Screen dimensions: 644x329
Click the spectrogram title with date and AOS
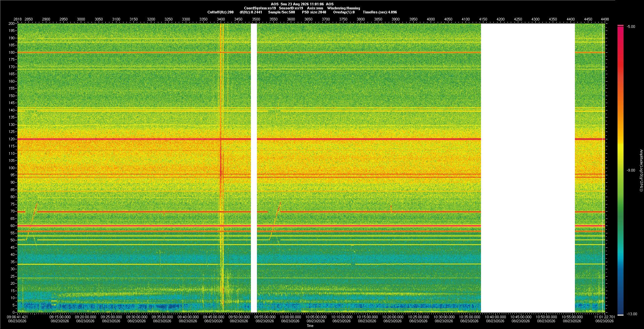click(302, 4)
